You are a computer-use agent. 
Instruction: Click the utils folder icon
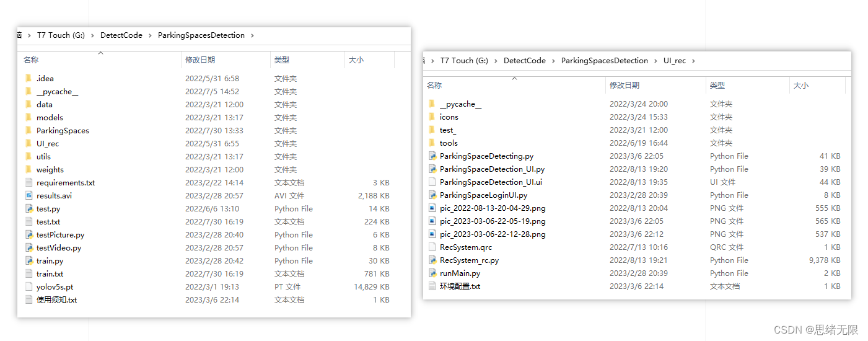(x=28, y=156)
